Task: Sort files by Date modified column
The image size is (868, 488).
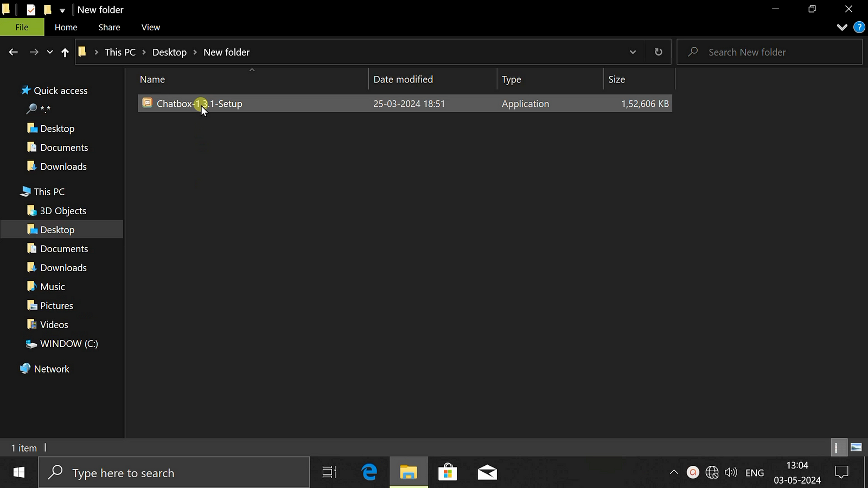Action: [x=403, y=79]
